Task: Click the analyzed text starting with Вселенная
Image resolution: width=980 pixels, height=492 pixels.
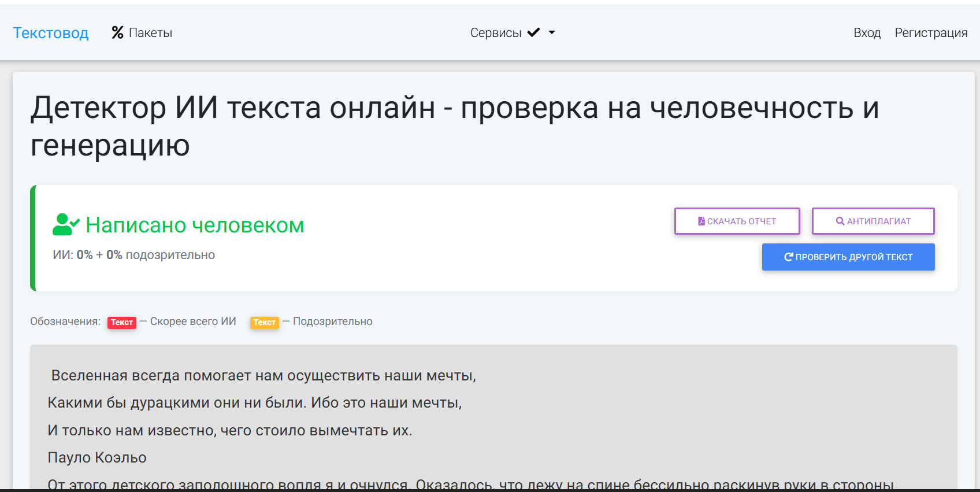Action: (x=263, y=375)
